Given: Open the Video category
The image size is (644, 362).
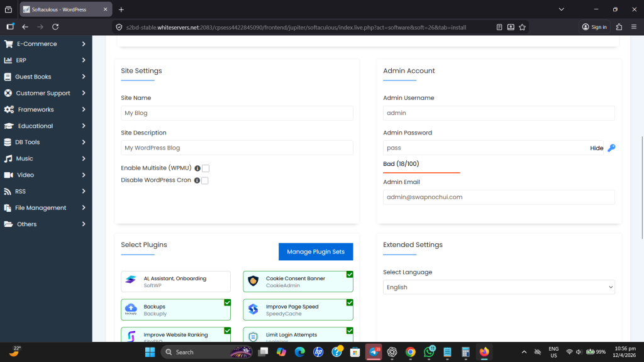Looking at the screenshot, I should pyautogui.click(x=46, y=175).
